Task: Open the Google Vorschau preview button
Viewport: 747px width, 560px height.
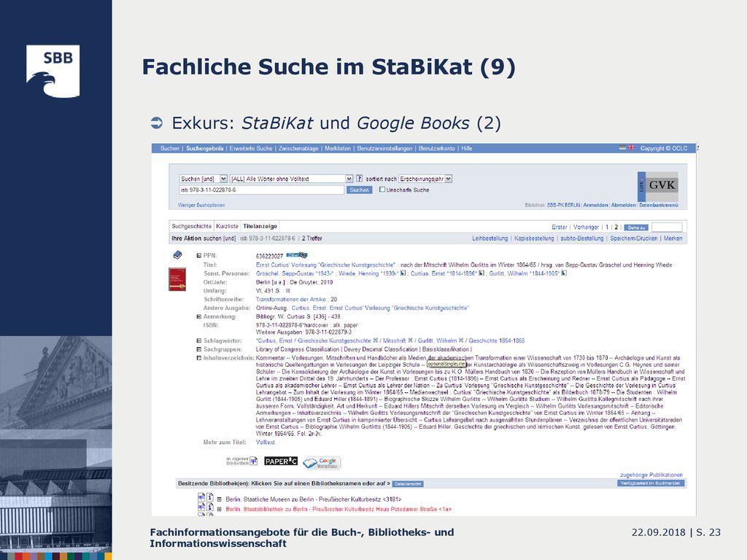Action: click(x=322, y=462)
